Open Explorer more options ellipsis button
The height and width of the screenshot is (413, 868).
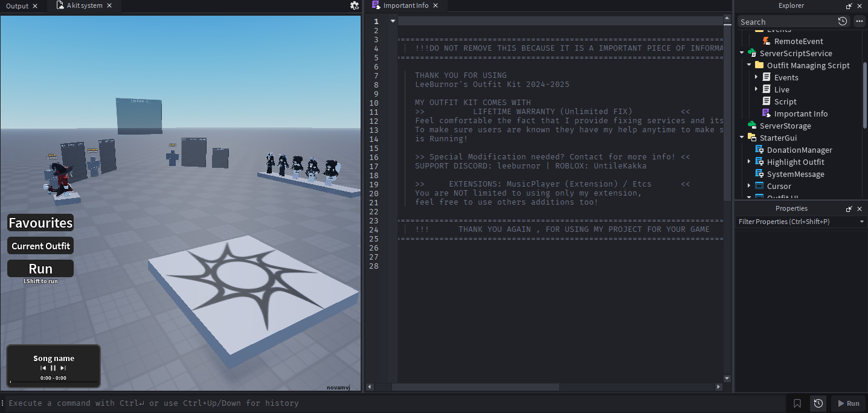(x=860, y=21)
